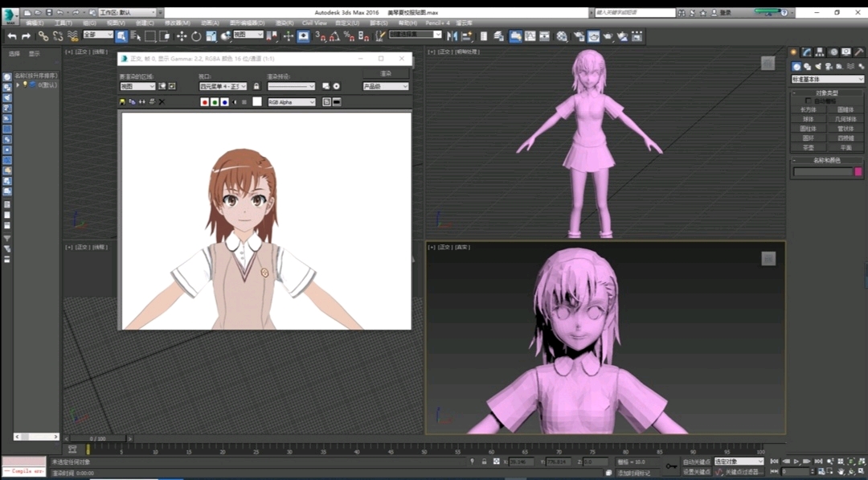Open the Modify command panel tab
This screenshot has height=480, width=868.
[x=807, y=52]
